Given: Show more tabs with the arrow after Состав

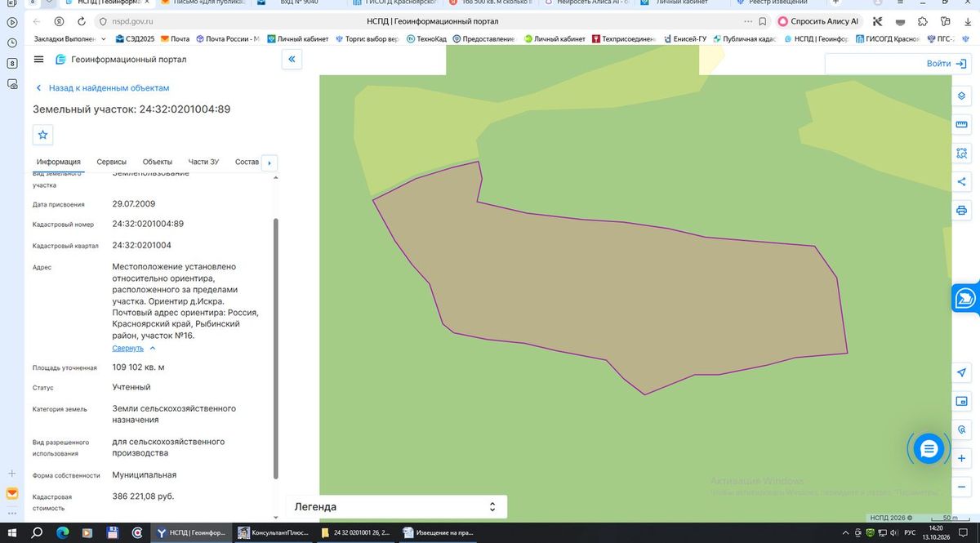Looking at the screenshot, I should (269, 162).
